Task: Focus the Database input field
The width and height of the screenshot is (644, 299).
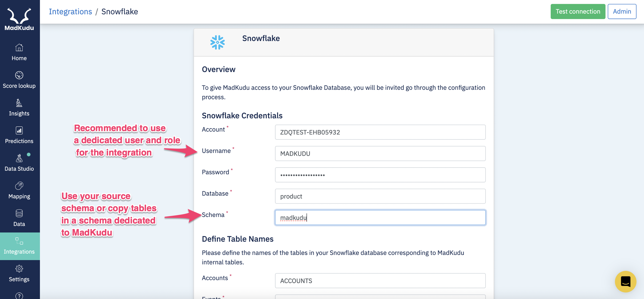Action: [380, 196]
